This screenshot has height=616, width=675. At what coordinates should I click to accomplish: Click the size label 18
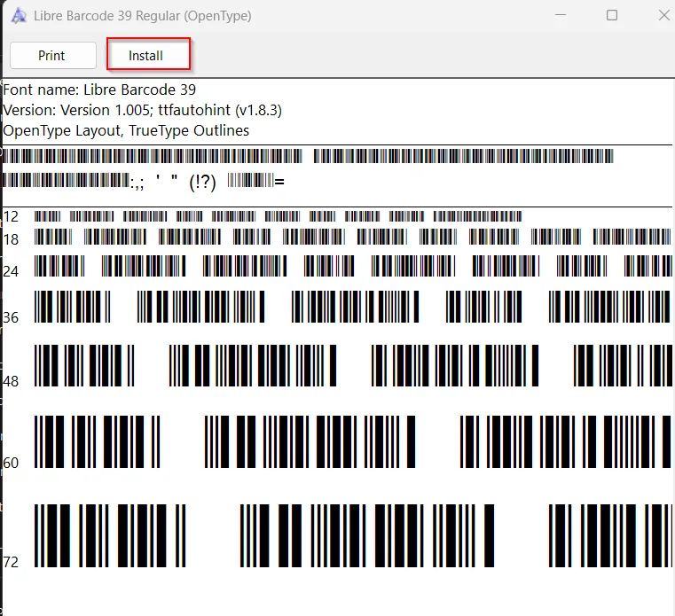11,239
